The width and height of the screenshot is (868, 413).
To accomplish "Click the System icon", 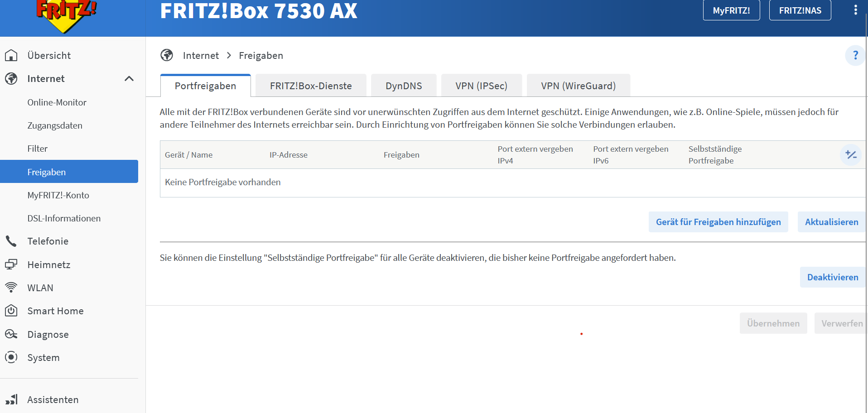I will click(11, 357).
